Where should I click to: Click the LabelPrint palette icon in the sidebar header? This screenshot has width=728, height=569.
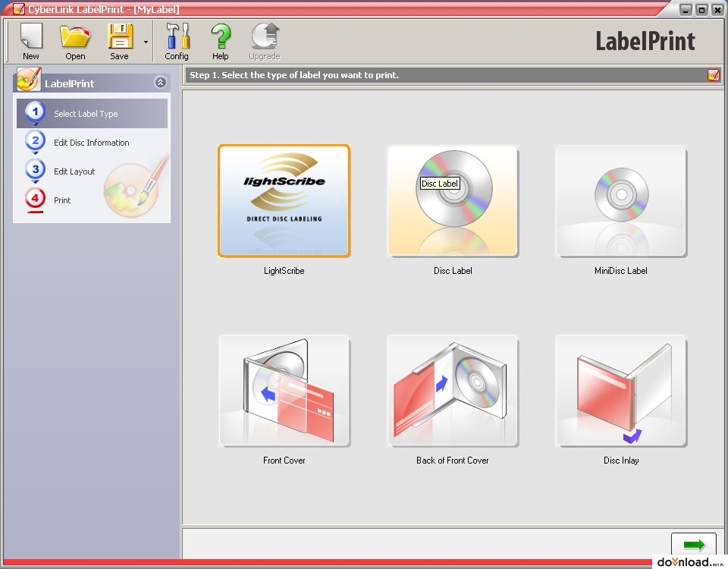pos(29,80)
